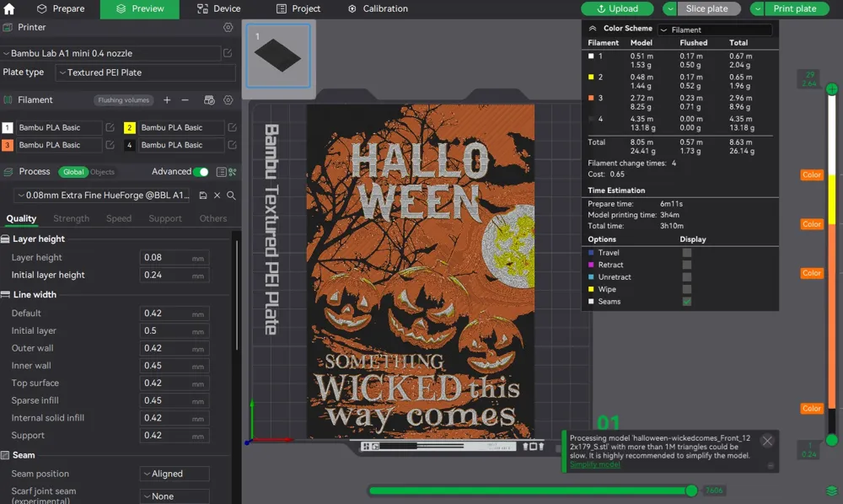Discard process preset changes with X icon
The height and width of the screenshot is (504, 843).
(217, 196)
